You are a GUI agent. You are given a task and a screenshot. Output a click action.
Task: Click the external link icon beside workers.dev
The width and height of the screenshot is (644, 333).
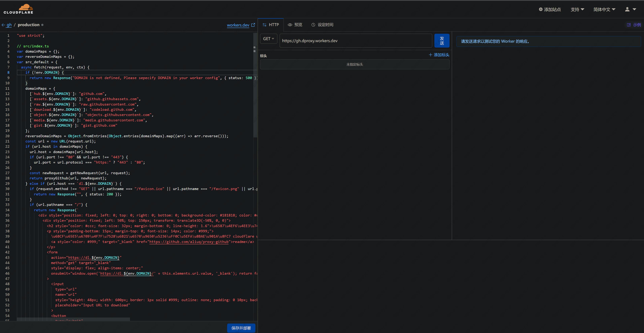[x=253, y=25]
